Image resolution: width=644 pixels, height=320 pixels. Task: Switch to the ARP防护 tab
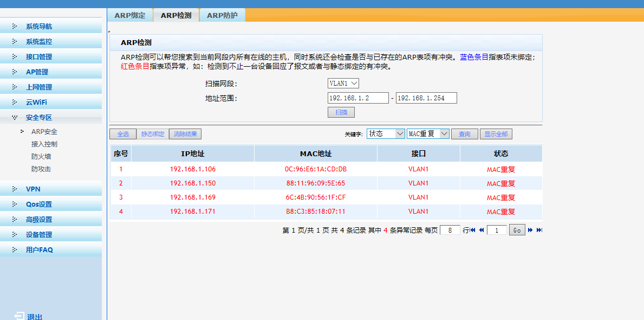[222, 15]
